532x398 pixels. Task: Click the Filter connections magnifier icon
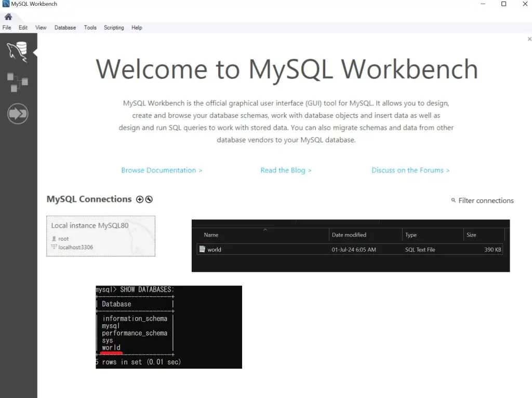453,200
